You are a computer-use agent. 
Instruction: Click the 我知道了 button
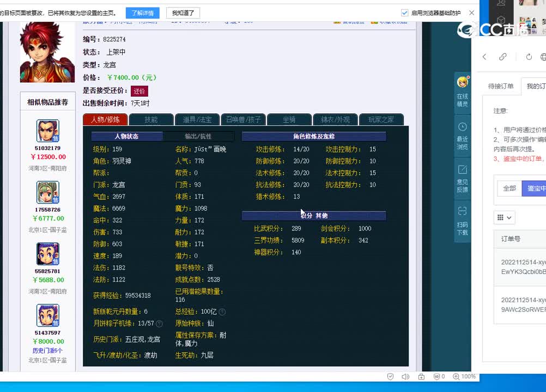183,13
